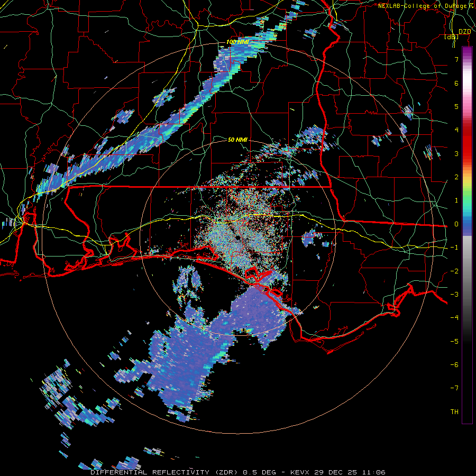The image size is (476, 476).
Task: Click the "-3" value on the color scale
Action: pos(454,295)
